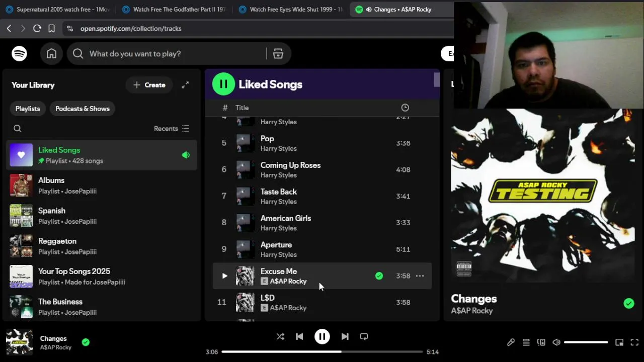
Task: Sort by duration clock icon
Action: [405, 108]
